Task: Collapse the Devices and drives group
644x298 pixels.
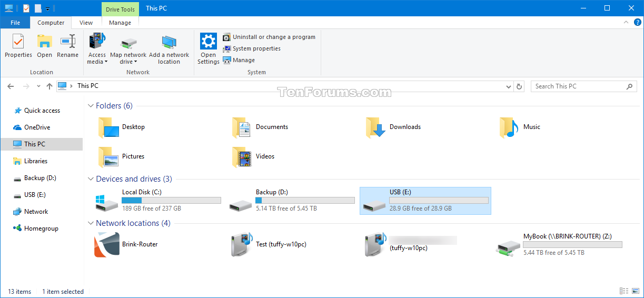Action: 91,179
